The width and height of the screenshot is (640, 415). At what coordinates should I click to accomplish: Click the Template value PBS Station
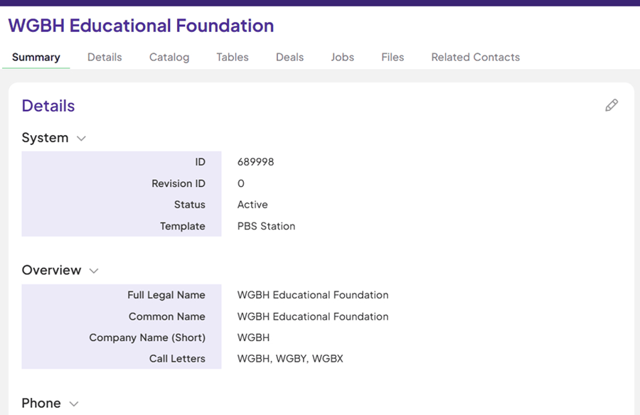click(266, 226)
